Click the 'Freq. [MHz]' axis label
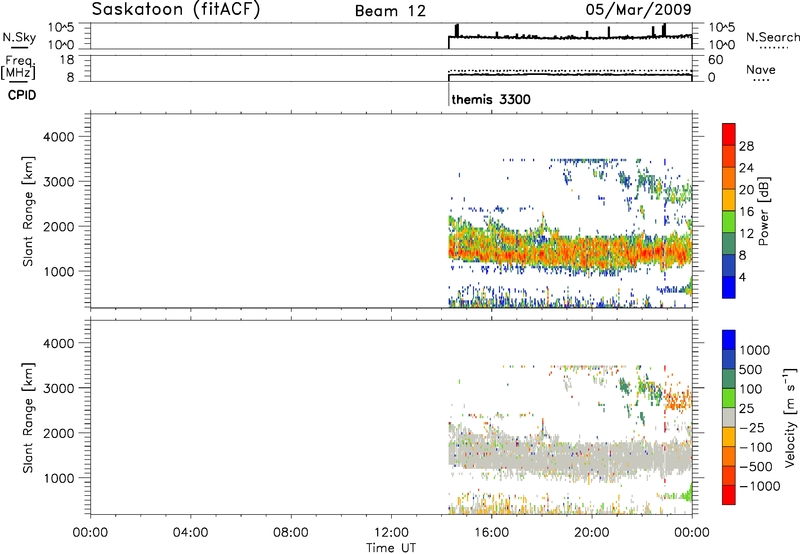800x554 pixels. click(x=20, y=68)
